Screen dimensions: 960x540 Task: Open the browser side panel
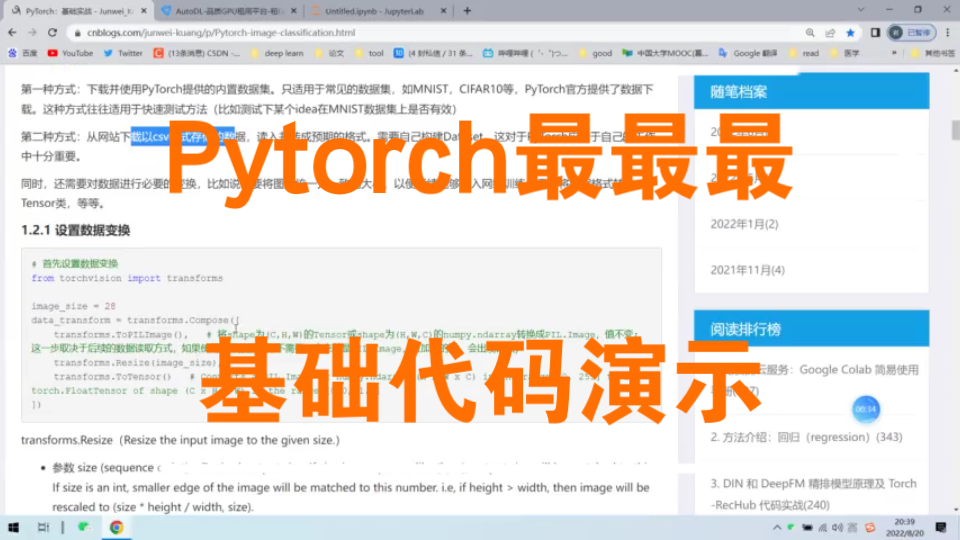pos(876,32)
